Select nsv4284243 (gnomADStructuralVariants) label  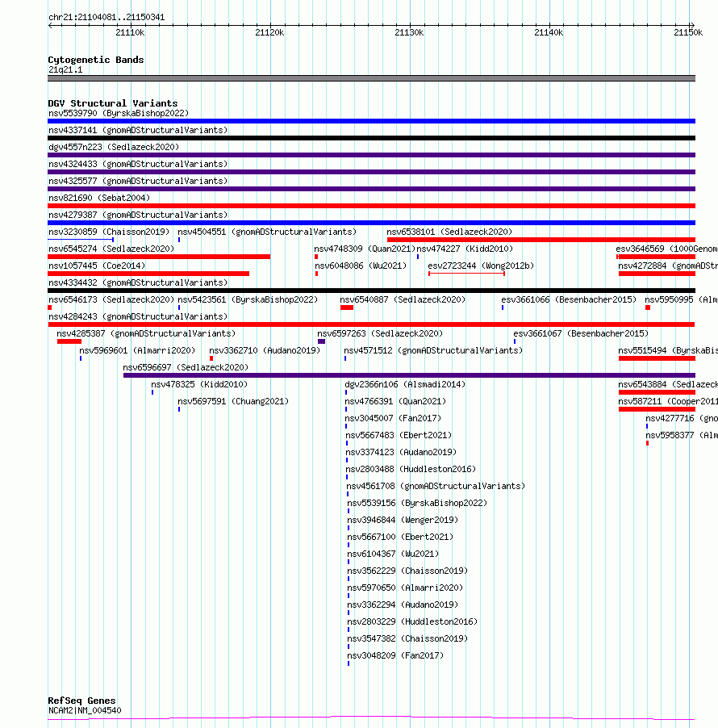(x=138, y=316)
